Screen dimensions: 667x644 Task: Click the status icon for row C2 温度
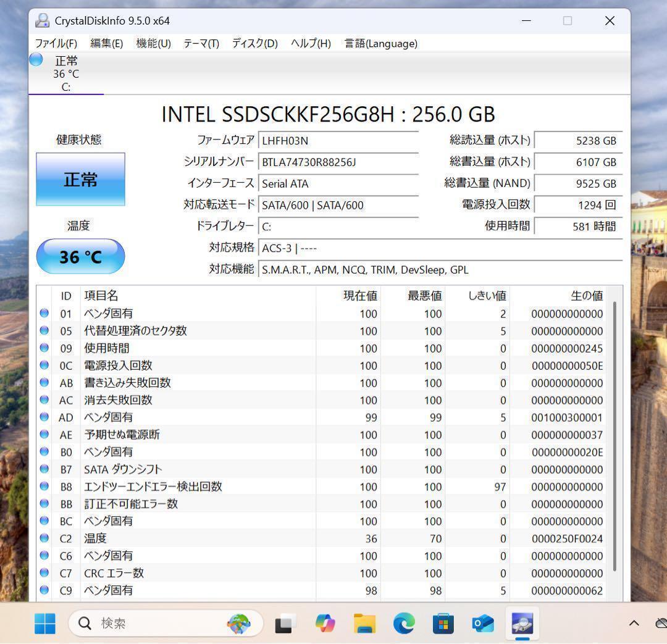click(x=44, y=538)
